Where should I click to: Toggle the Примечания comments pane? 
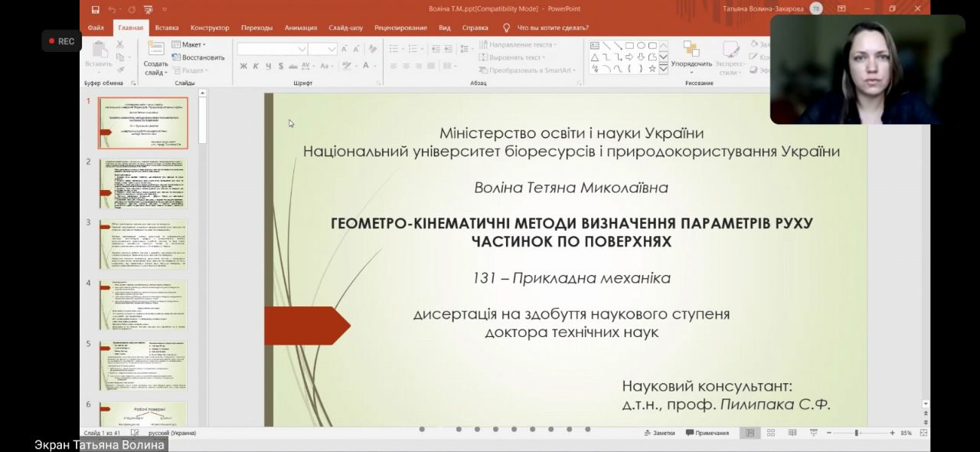(x=707, y=433)
